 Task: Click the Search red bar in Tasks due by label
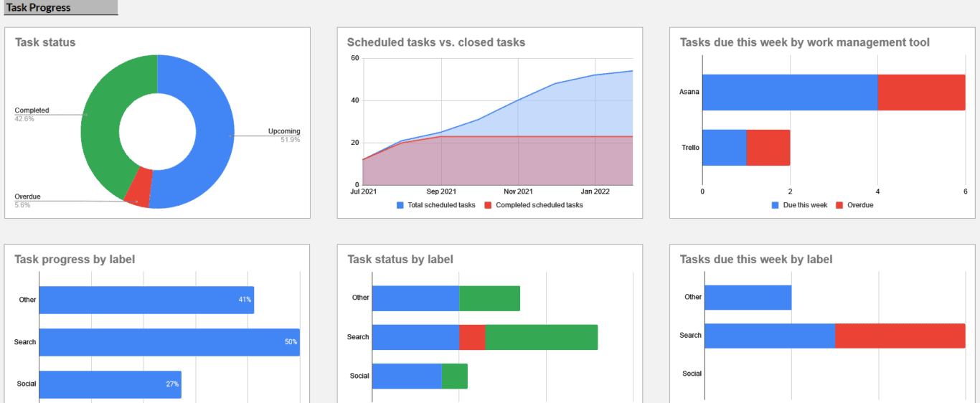tap(900, 336)
